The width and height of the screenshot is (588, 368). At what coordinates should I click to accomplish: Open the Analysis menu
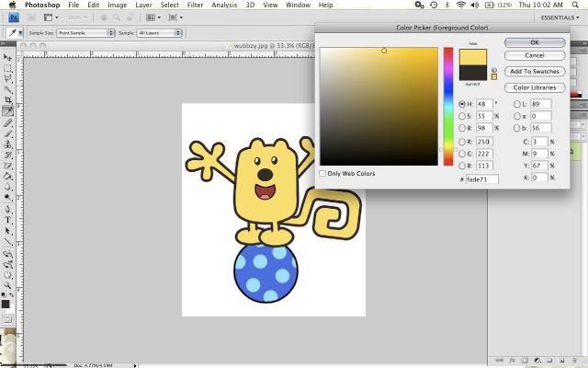(224, 5)
